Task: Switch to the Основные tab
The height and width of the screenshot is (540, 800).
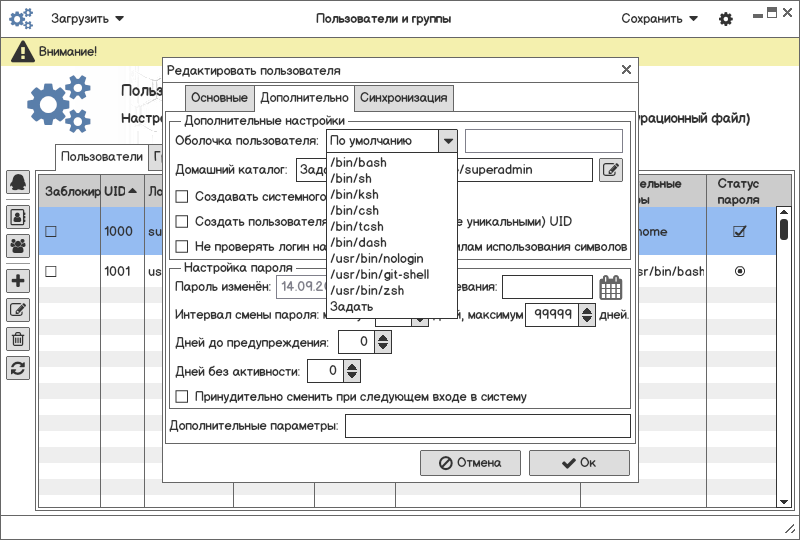Action: [219, 98]
